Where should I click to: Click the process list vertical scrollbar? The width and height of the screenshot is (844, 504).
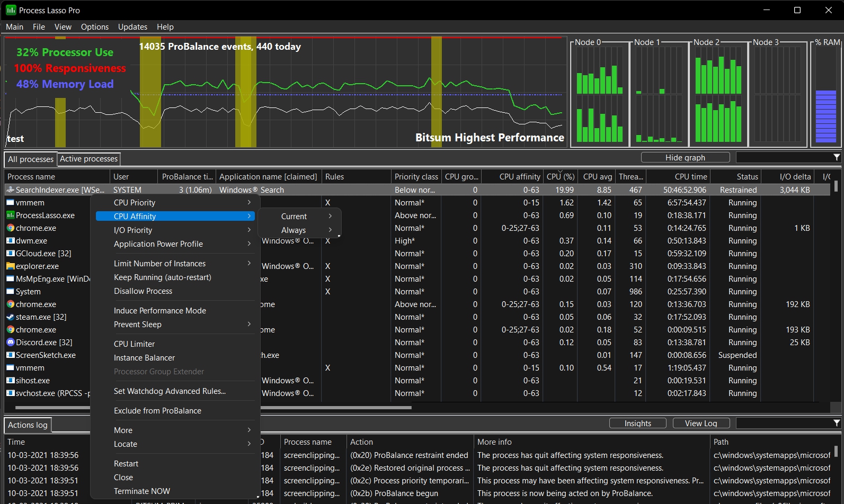click(x=836, y=186)
